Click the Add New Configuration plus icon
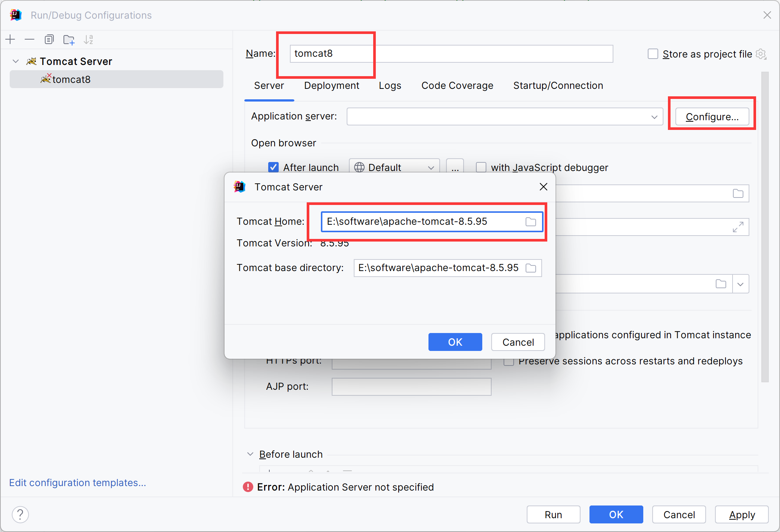This screenshot has width=780, height=532. [x=10, y=39]
